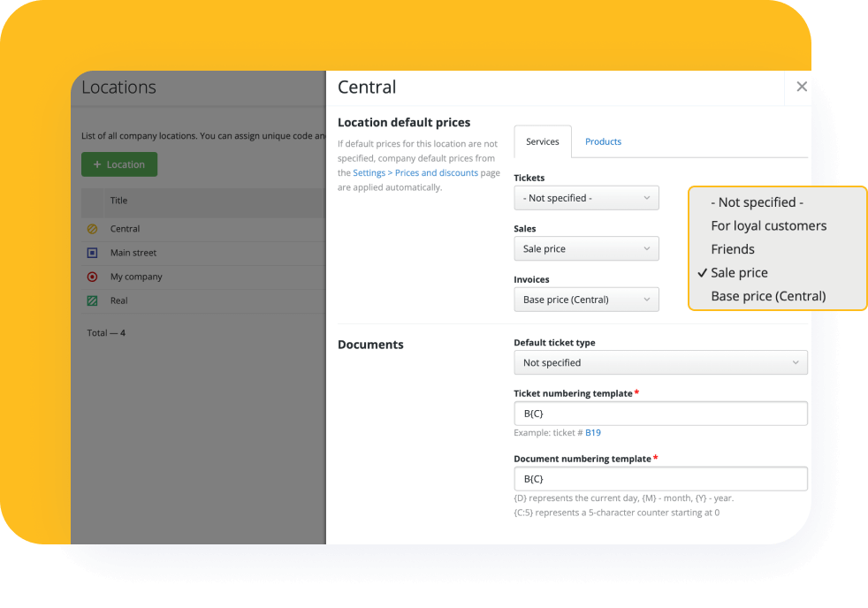Open the Invoices price dropdown
868x608 pixels.
pos(586,299)
